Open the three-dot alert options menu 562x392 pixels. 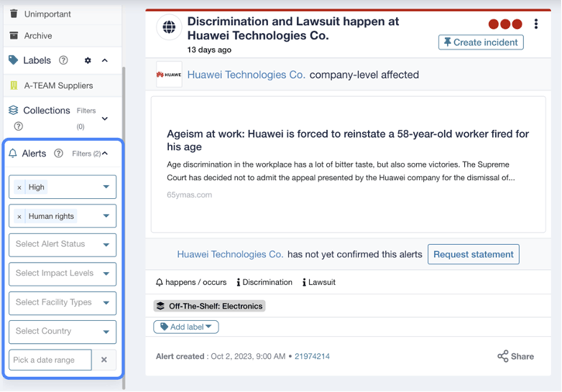pyautogui.click(x=536, y=24)
